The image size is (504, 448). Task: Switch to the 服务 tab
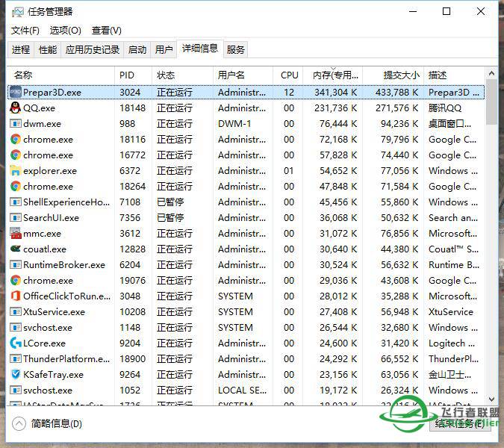click(x=236, y=49)
